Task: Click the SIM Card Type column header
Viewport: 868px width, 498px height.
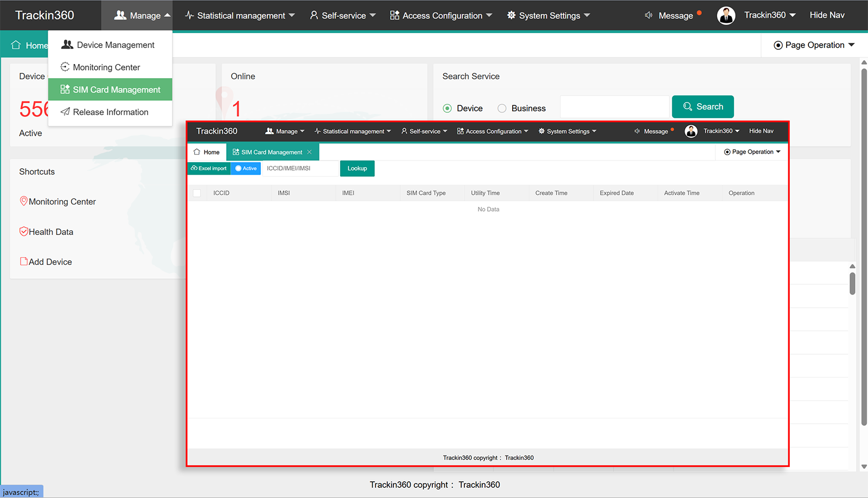Action: point(426,193)
